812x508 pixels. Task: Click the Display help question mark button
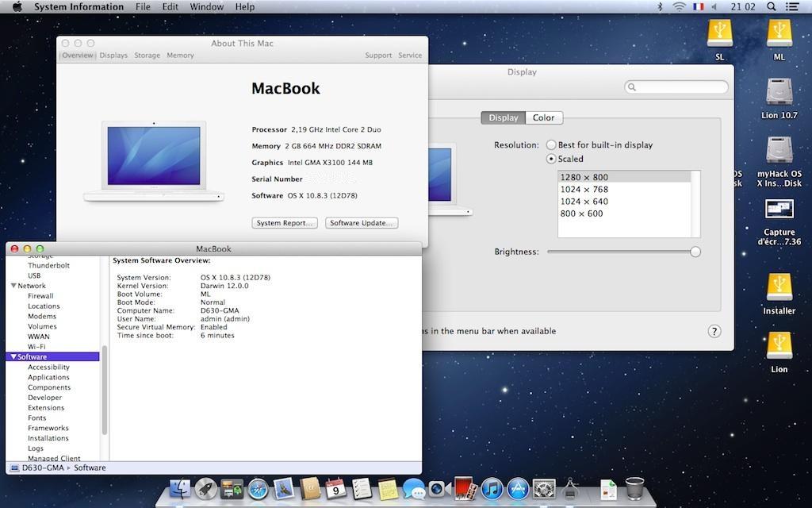(x=714, y=331)
